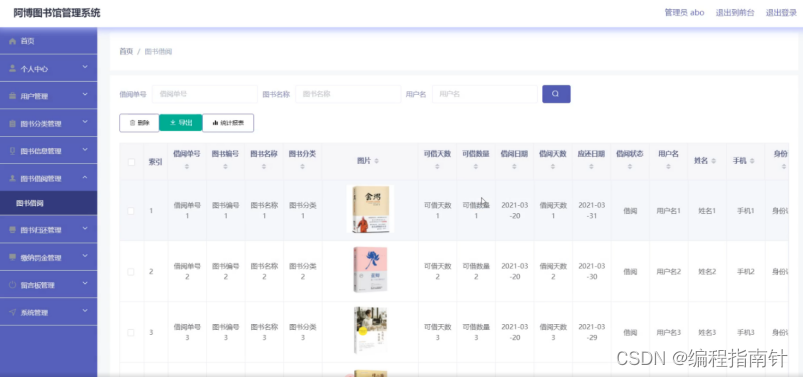Click 退出到前台 link in header
The height and width of the screenshot is (377, 803).
tap(735, 13)
